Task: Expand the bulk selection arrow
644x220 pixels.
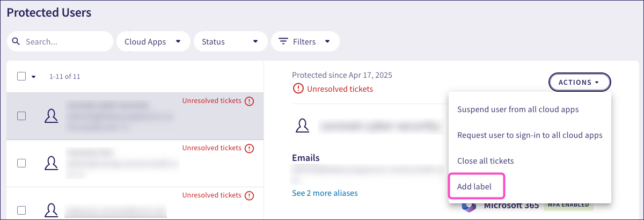Action: tap(33, 77)
